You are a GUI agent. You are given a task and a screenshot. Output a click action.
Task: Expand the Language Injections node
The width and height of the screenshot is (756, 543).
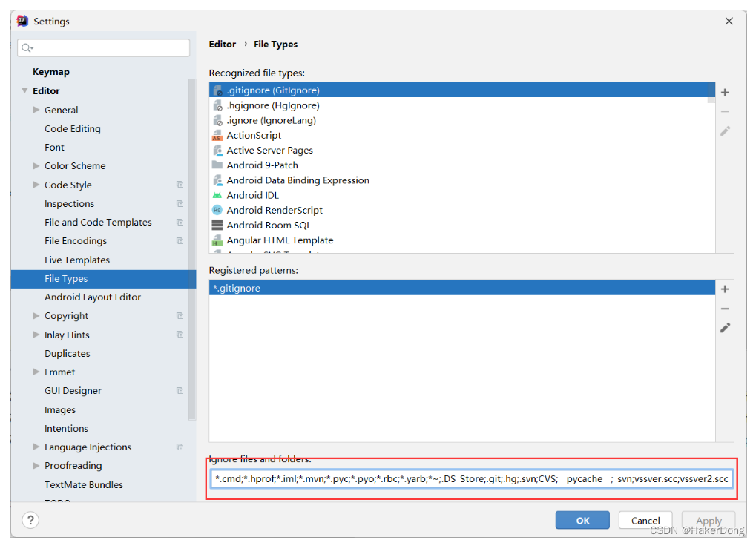(36, 447)
